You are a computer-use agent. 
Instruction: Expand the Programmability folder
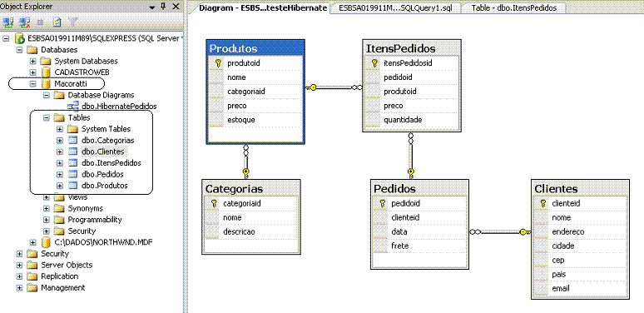(x=47, y=220)
